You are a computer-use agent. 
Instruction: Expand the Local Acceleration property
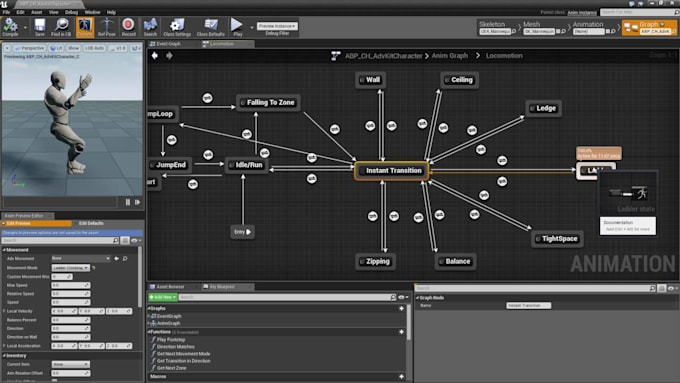(x=4, y=346)
